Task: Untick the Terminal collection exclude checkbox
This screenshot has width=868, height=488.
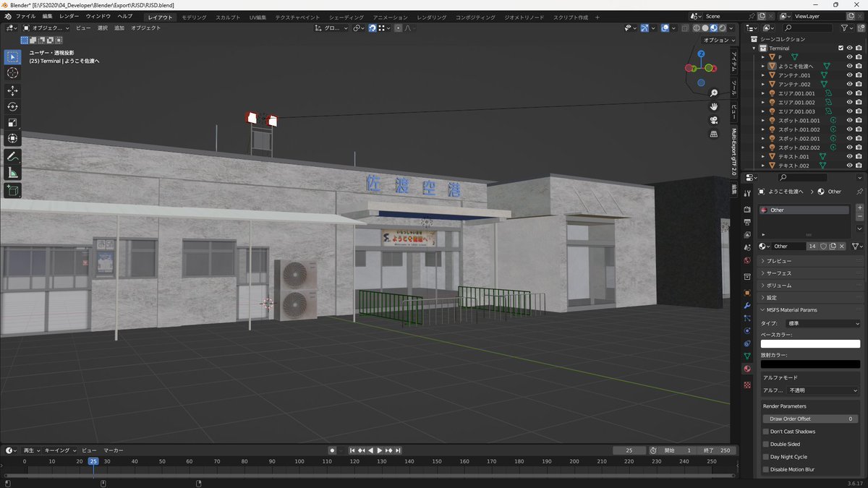Action: tap(841, 48)
